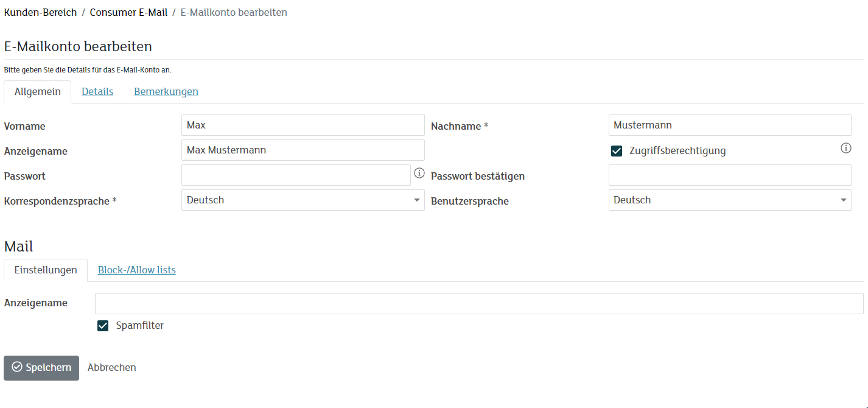Click the Korrespondenzsprache * label
Viewport: 868px width, 408px height.
60,201
